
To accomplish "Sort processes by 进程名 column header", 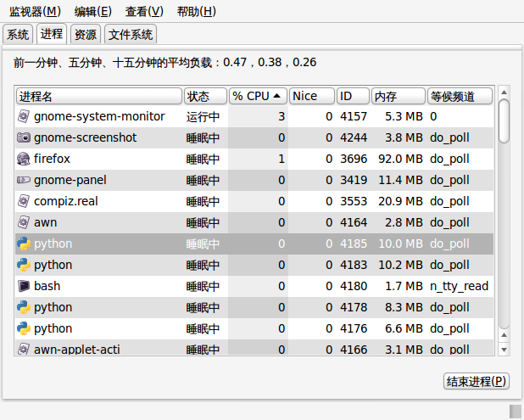I will [x=99, y=97].
